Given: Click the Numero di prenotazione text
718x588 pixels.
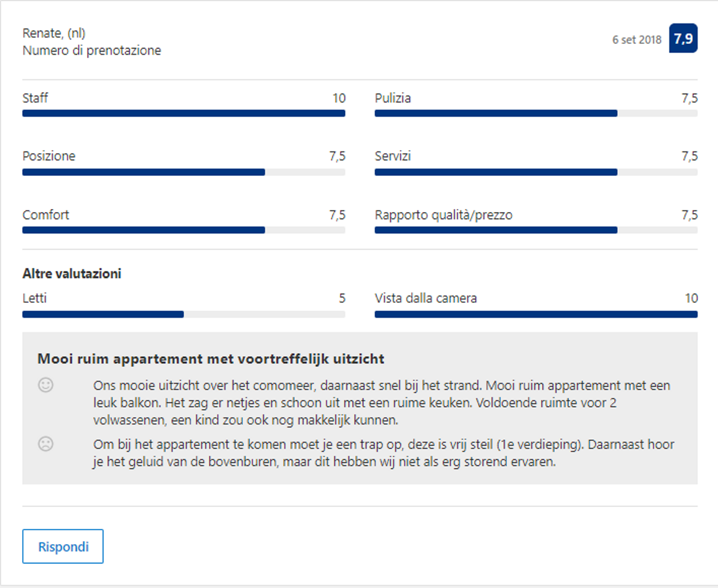Looking at the screenshot, I should pyautogui.click(x=92, y=50).
